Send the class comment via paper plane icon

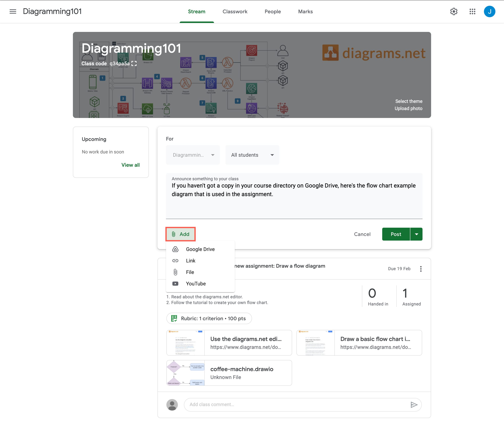click(x=414, y=404)
